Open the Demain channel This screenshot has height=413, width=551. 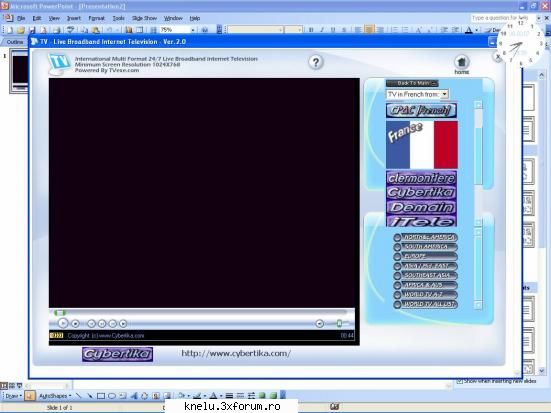pyautogui.click(x=421, y=207)
